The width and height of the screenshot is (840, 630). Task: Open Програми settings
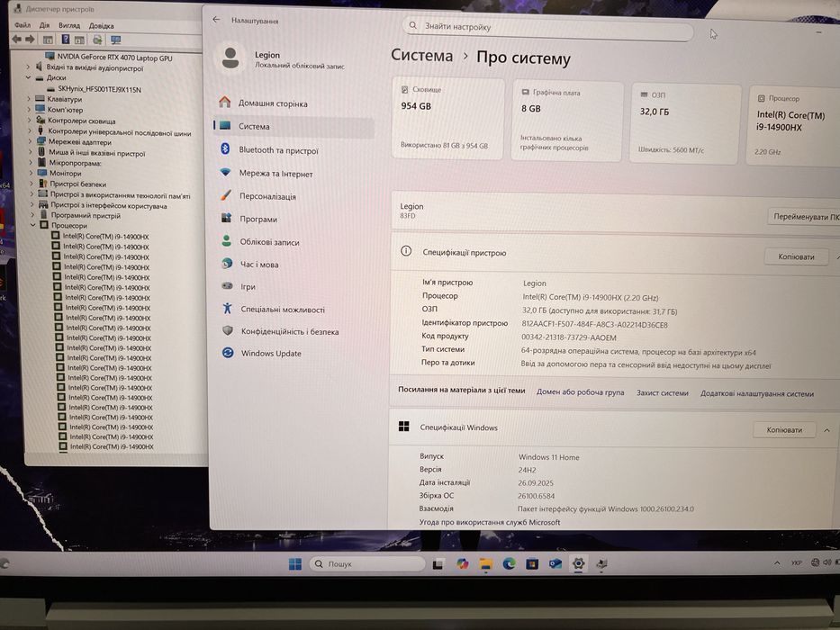(258, 219)
